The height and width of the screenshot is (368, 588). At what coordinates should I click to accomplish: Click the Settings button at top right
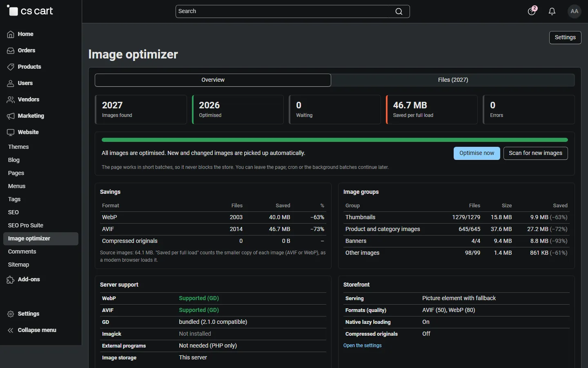coord(565,38)
